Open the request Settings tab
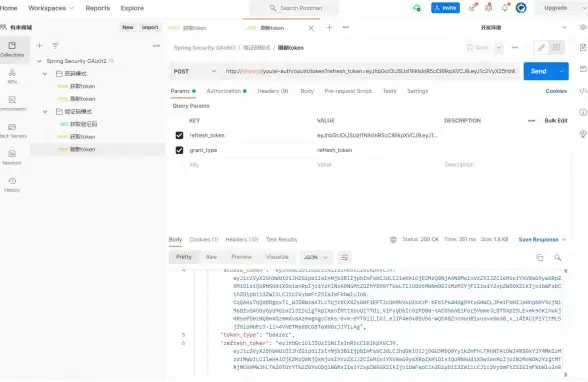The height and width of the screenshot is (382, 588). click(x=417, y=91)
